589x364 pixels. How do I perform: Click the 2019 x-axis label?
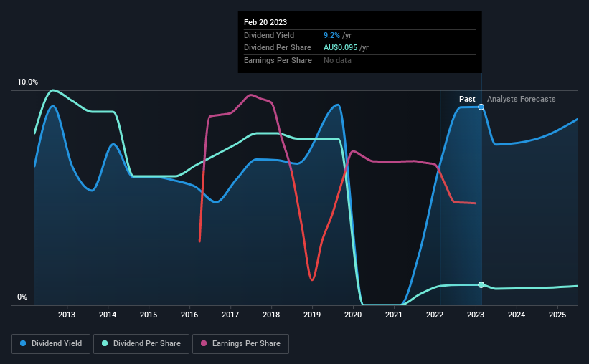pyautogui.click(x=312, y=315)
